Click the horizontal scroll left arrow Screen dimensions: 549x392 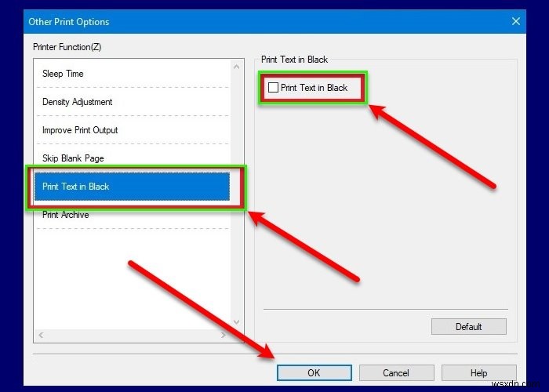[41, 335]
